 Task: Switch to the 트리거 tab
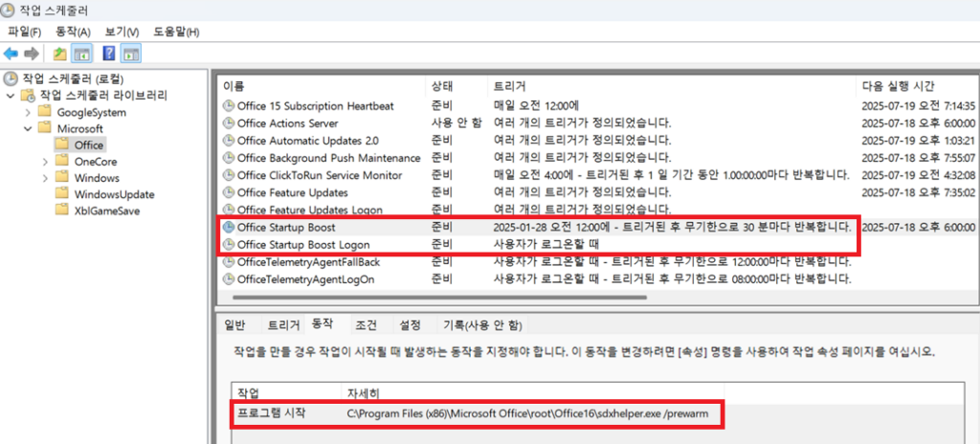pyautogui.click(x=283, y=325)
